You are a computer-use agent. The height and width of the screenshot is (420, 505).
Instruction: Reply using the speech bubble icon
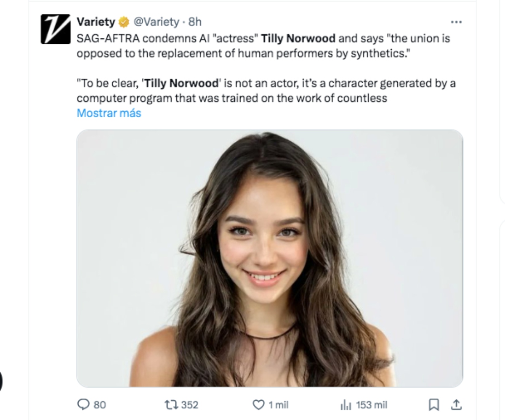click(83, 404)
